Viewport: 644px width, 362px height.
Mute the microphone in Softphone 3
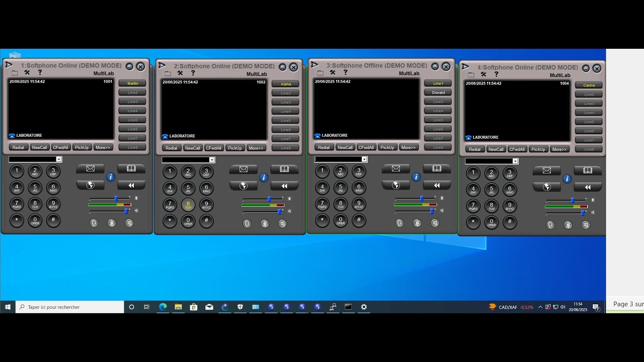click(417, 223)
